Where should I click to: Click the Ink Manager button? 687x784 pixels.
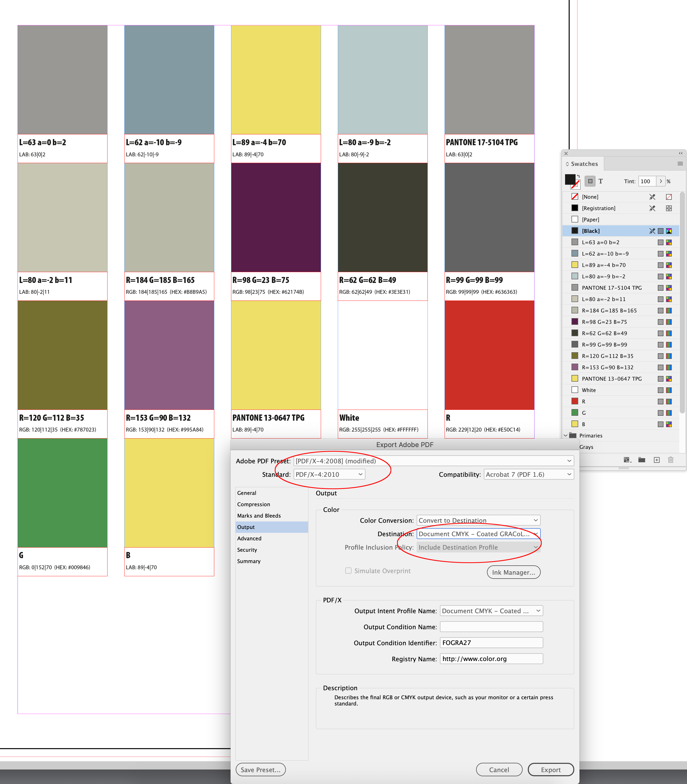tap(514, 572)
